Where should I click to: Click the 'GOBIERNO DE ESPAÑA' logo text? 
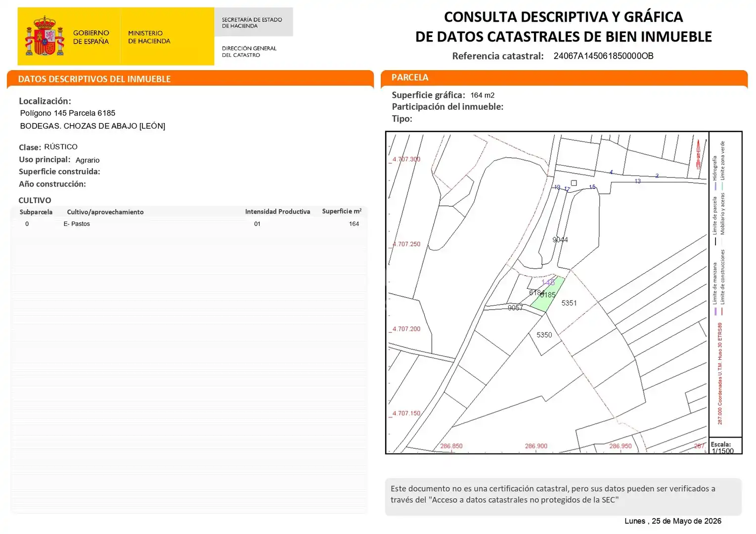click(91, 37)
